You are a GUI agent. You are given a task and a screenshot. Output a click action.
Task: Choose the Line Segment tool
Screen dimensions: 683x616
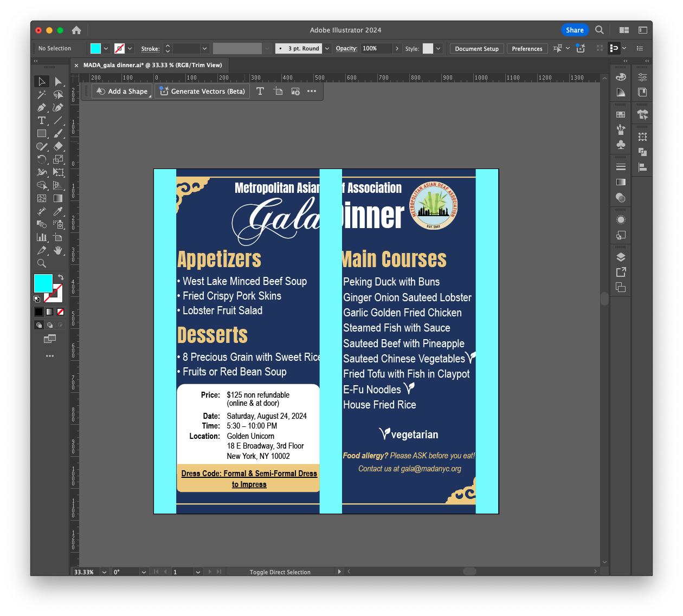coord(58,120)
